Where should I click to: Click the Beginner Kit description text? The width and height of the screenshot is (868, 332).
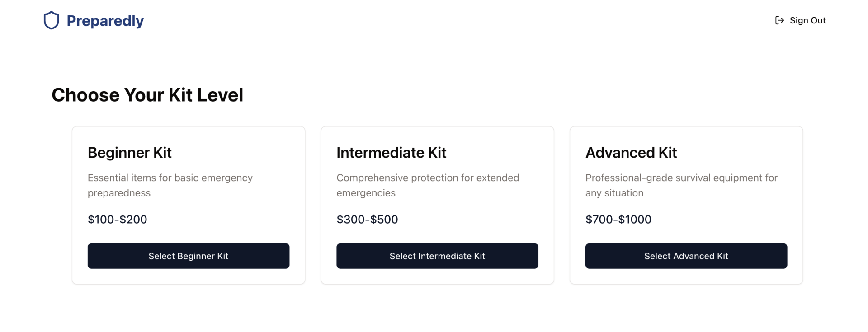tap(170, 185)
